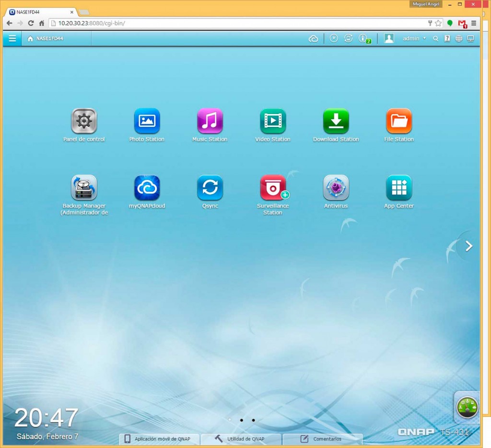
Task: Open App Center
Action: [399, 188]
